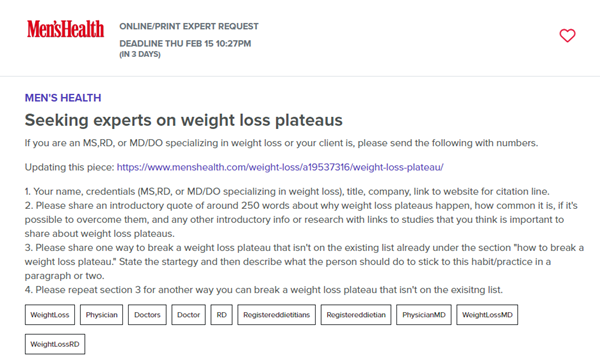Click the heart favorite icon
The width and height of the screenshot is (600, 362).
(x=567, y=36)
